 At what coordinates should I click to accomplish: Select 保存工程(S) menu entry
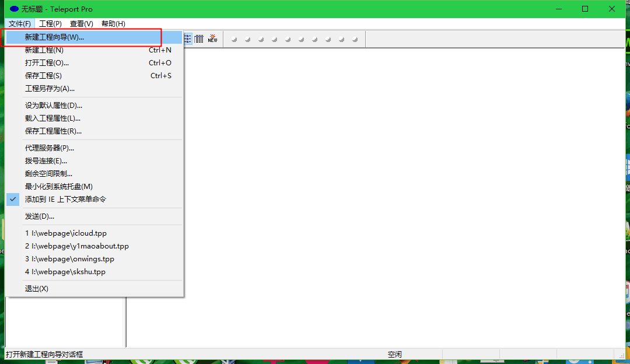95,75
